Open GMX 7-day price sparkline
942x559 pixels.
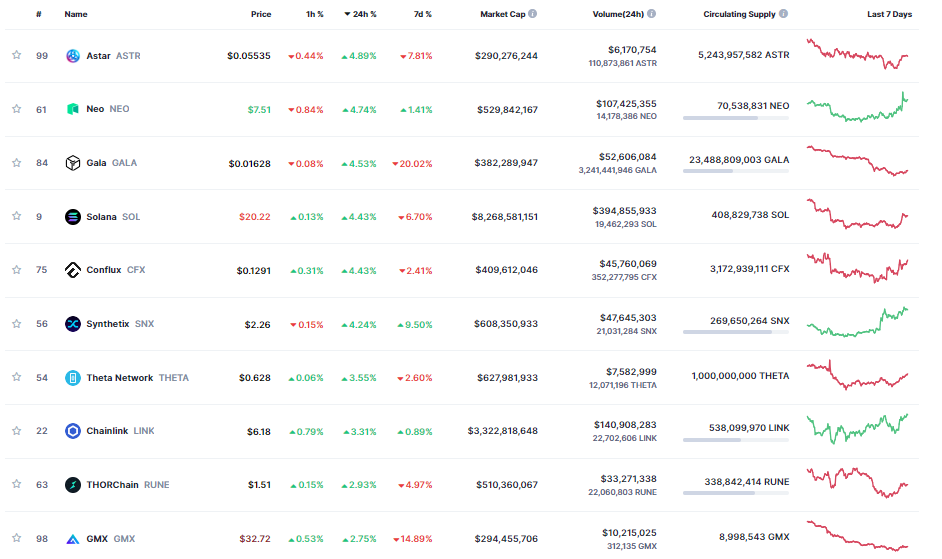[x=857, y=536]
